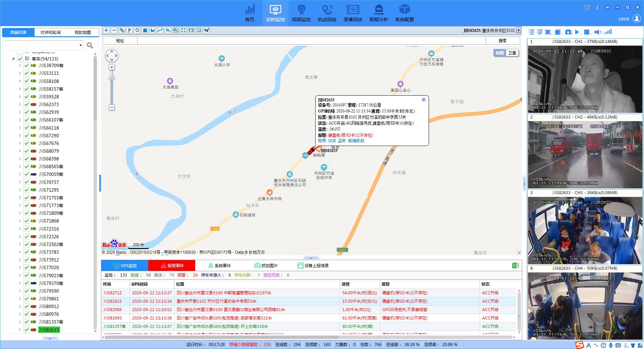Viewport: 644px width, 349px height.
Task: Click the search magnifier beside terminal filter
Action: [90, 45]
